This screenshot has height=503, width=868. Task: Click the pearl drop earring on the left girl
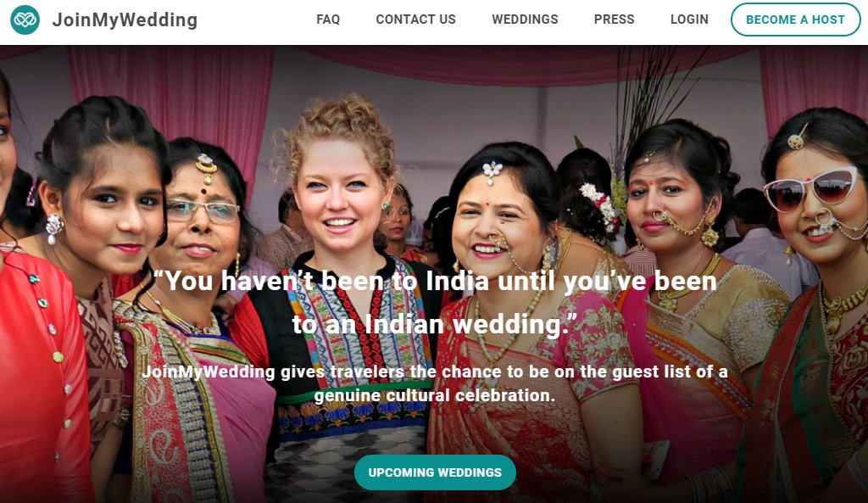pos(53,228)
